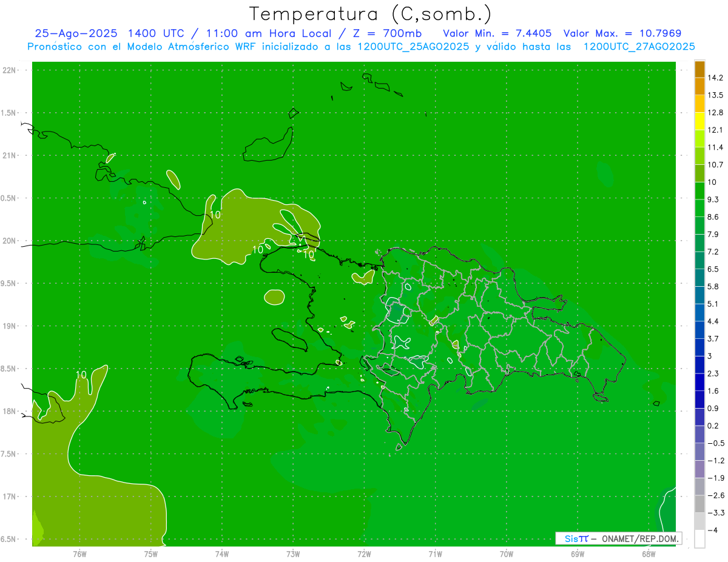Click the blue "Sis" logo text
The width and height of the screenshot is (728, 562).
point(572,538)
